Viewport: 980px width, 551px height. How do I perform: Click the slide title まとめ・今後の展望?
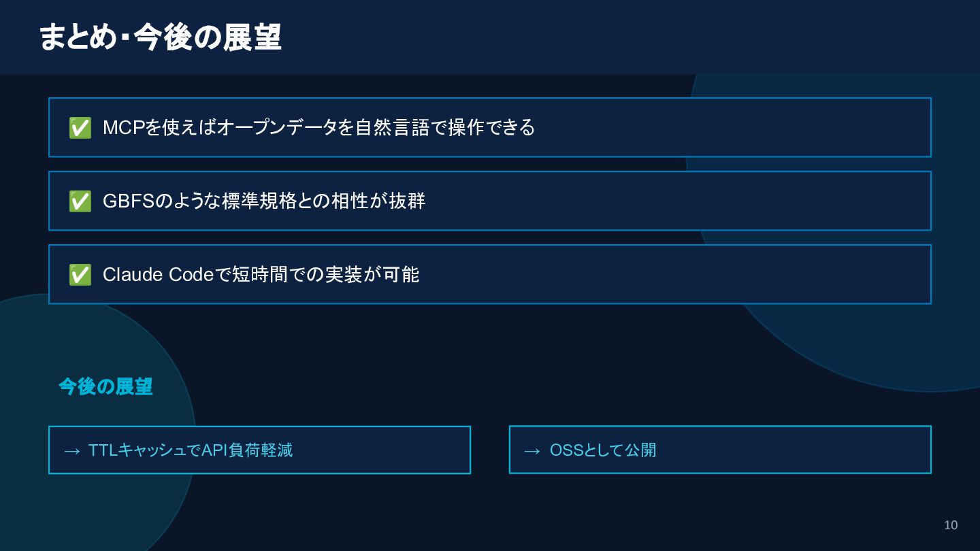click(x=160, y=37)
